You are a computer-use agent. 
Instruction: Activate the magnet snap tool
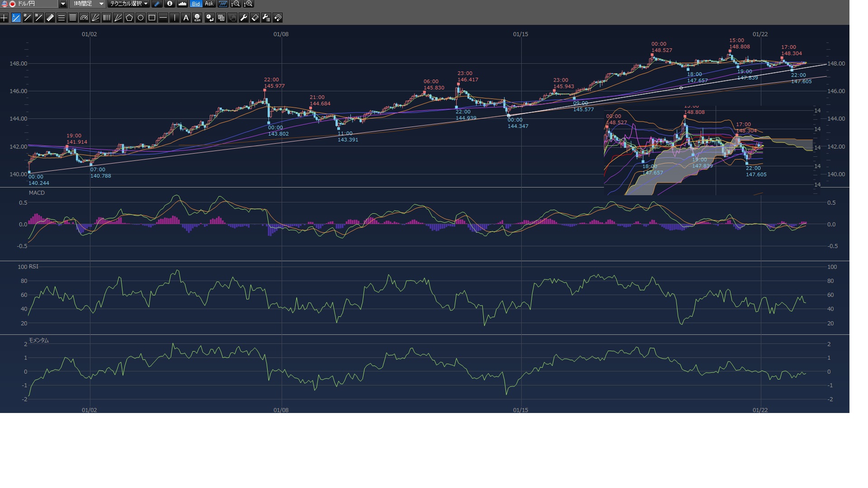pyautogui.click(x=278, y=18)
